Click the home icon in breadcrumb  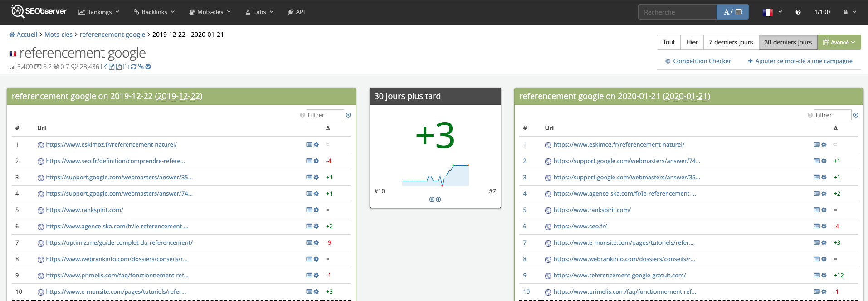[12, 35]
